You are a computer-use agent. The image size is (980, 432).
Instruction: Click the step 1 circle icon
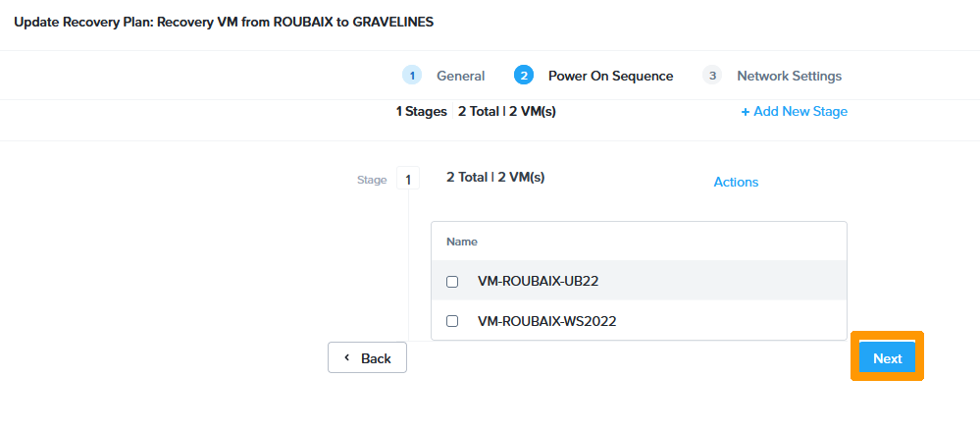412,76
